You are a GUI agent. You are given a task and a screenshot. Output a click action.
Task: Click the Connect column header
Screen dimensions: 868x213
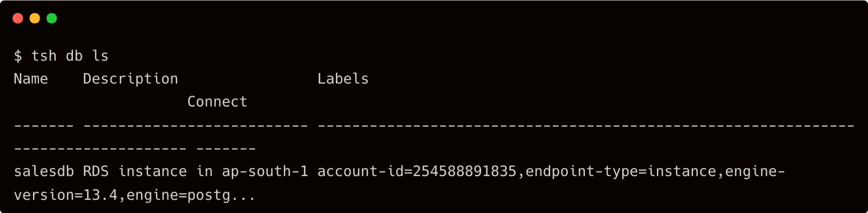click(217, 102)
